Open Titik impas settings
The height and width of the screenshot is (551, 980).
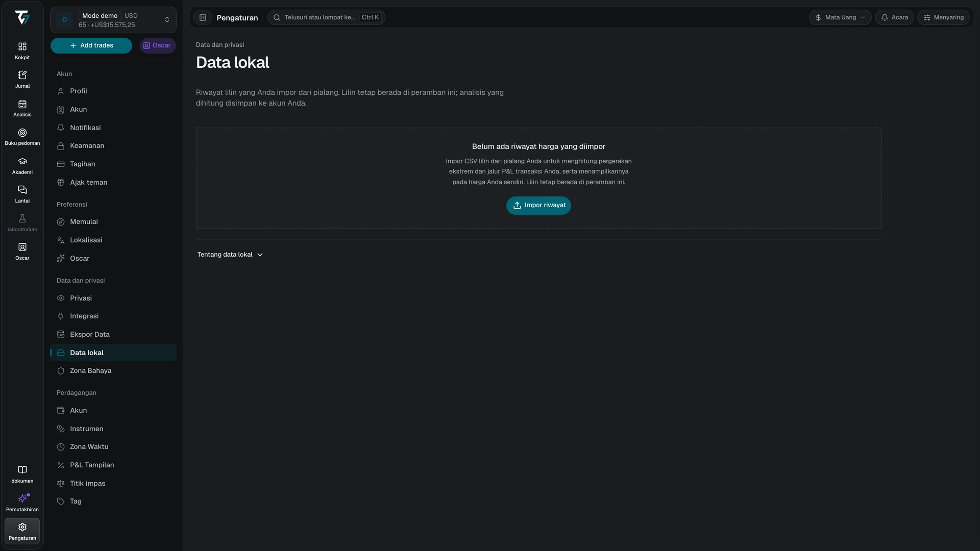[113, 483]
